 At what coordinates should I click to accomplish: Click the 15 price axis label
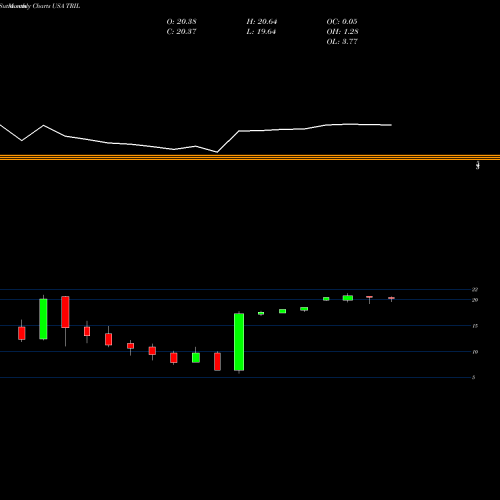click(x=475, y=326)
